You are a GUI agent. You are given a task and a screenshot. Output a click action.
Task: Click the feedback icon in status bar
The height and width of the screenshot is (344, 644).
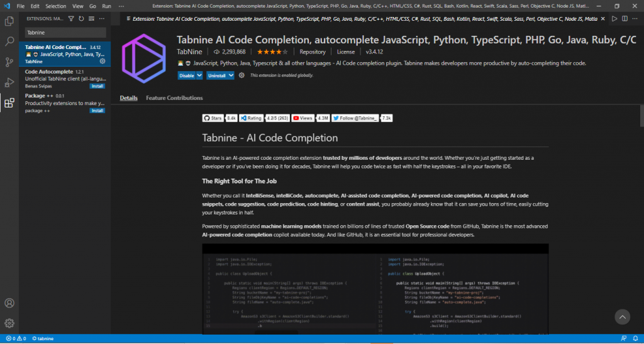[x=624, y=339]
